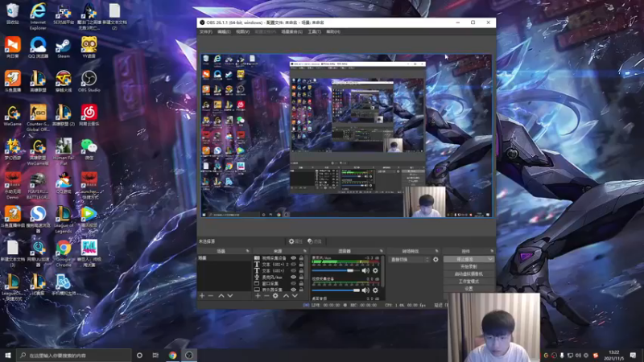The image size is (644, 362).
Task: Expand the stop streaming button arrow
Action: pos(490,259)
